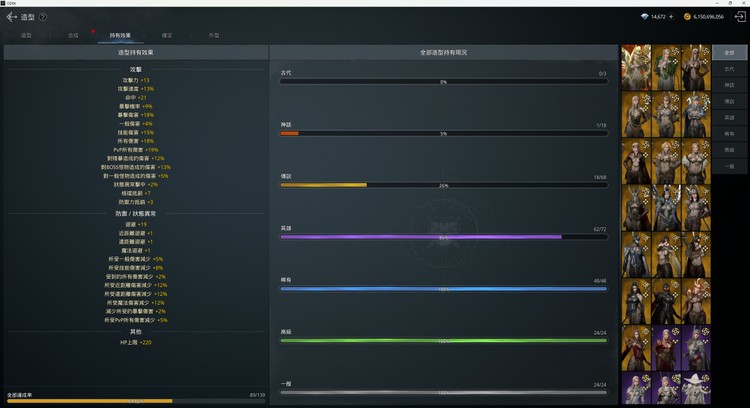Click the exit door icon
This screenshot has width=750, height=408.
739,17
